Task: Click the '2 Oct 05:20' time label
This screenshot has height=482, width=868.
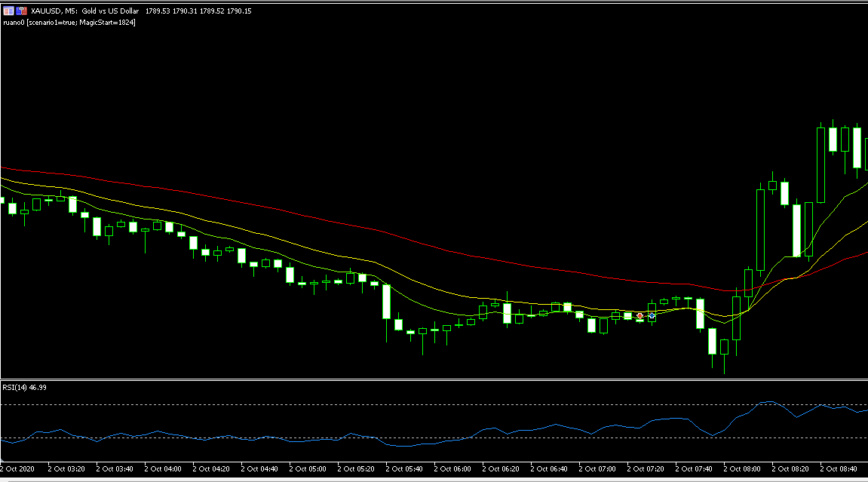Action: (356, 468)
